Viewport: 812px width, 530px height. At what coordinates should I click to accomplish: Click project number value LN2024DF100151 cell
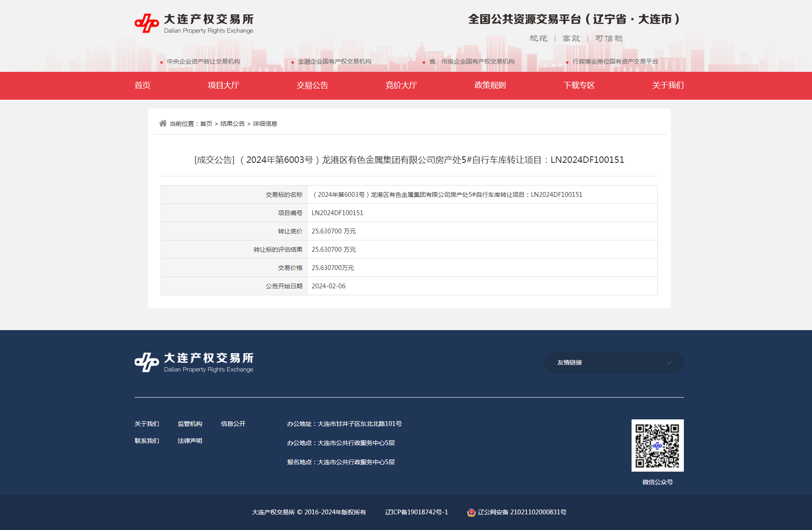[482, 213]
